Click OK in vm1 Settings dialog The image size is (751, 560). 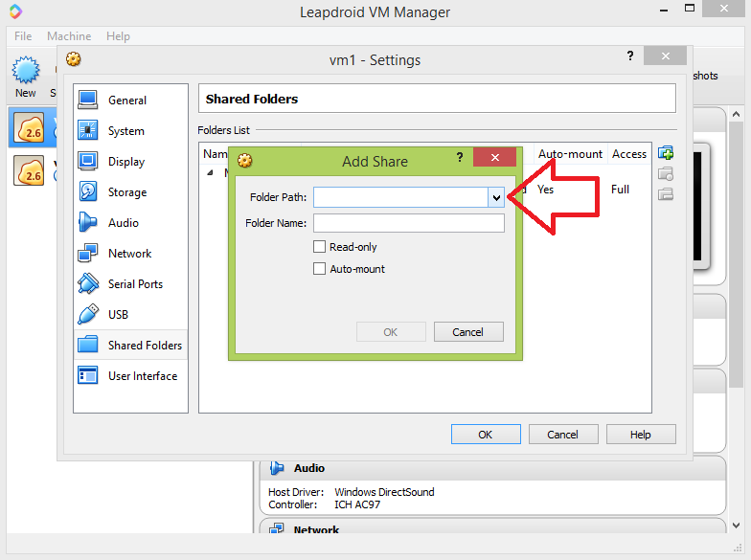[486, 435]
